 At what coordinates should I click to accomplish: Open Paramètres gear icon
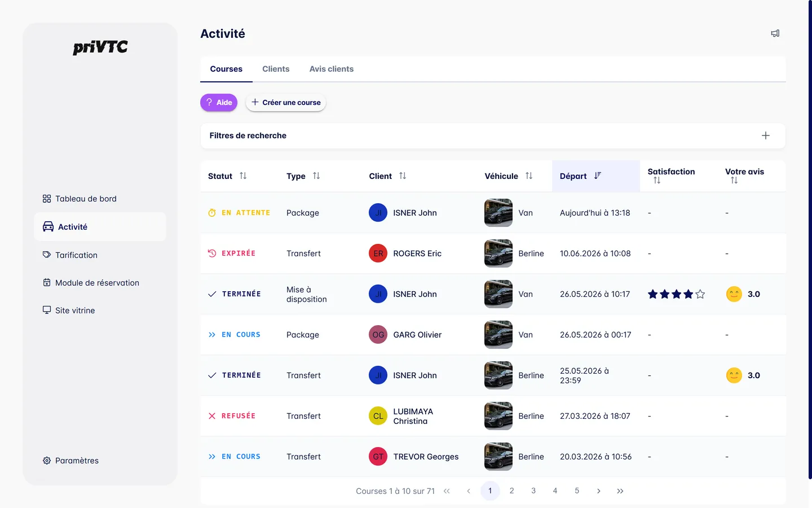47,461
